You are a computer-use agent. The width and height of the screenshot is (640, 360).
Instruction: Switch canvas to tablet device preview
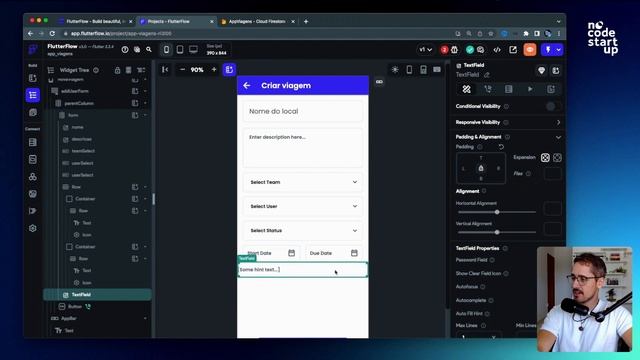[180, 49]
